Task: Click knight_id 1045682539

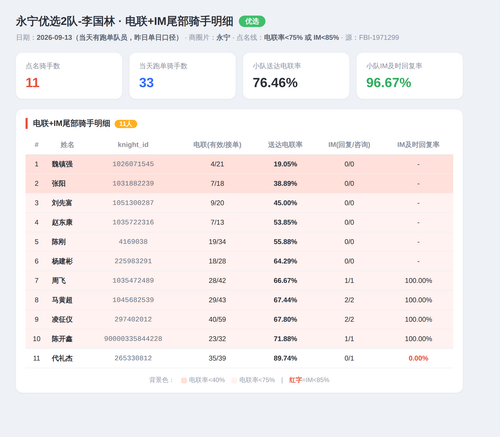Action: [x=133, y=300]
